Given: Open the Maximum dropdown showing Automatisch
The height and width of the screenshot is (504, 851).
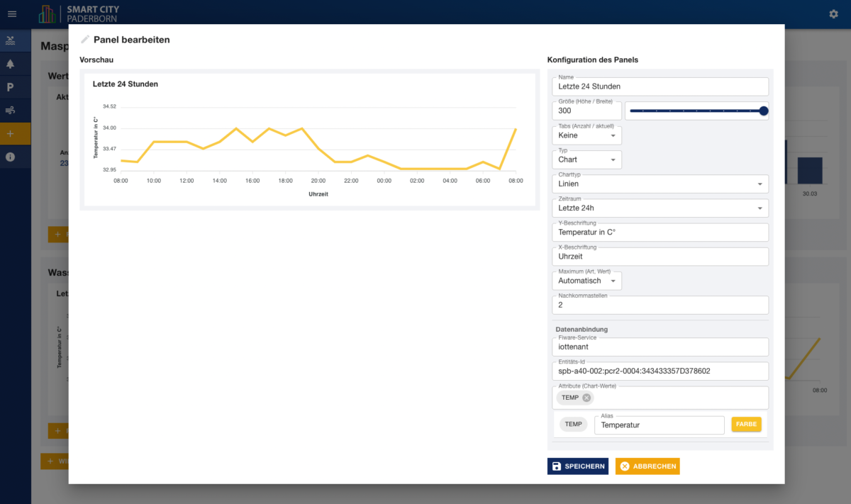Looking at the screenshot, I should [x=586, y=281].
